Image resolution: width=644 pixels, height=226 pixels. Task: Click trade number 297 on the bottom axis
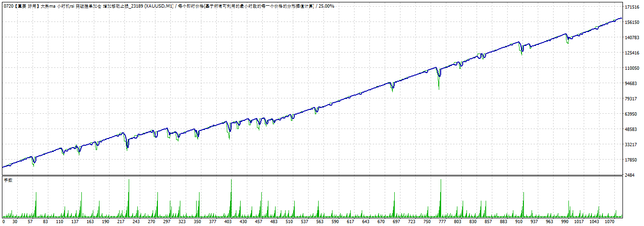(167, 222)
